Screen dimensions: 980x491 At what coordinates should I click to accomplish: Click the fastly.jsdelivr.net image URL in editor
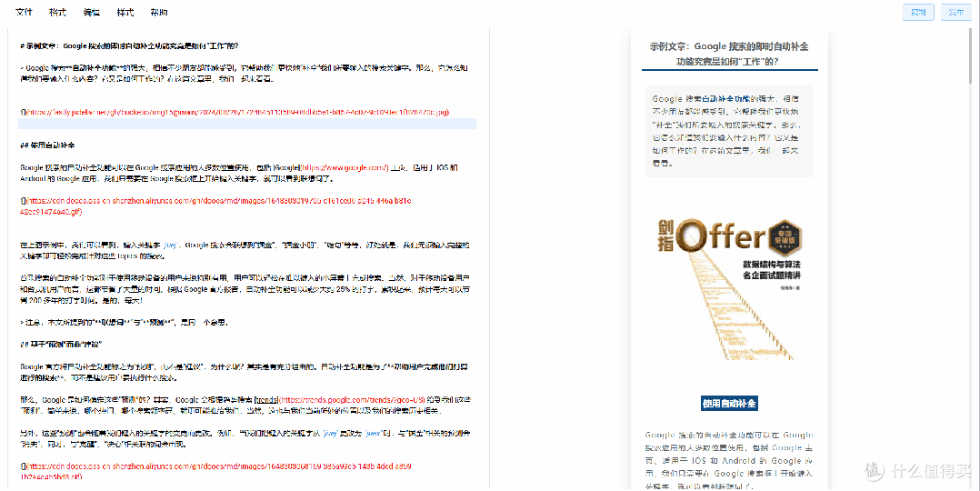237,112
